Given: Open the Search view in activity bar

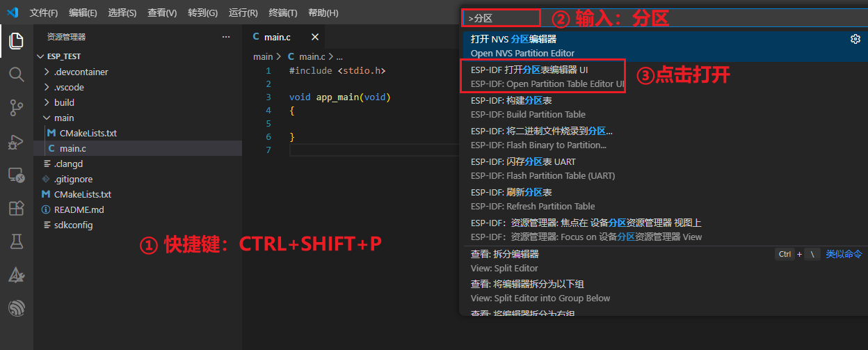Looking at the screenshot, I should click(x=16, y=74).
